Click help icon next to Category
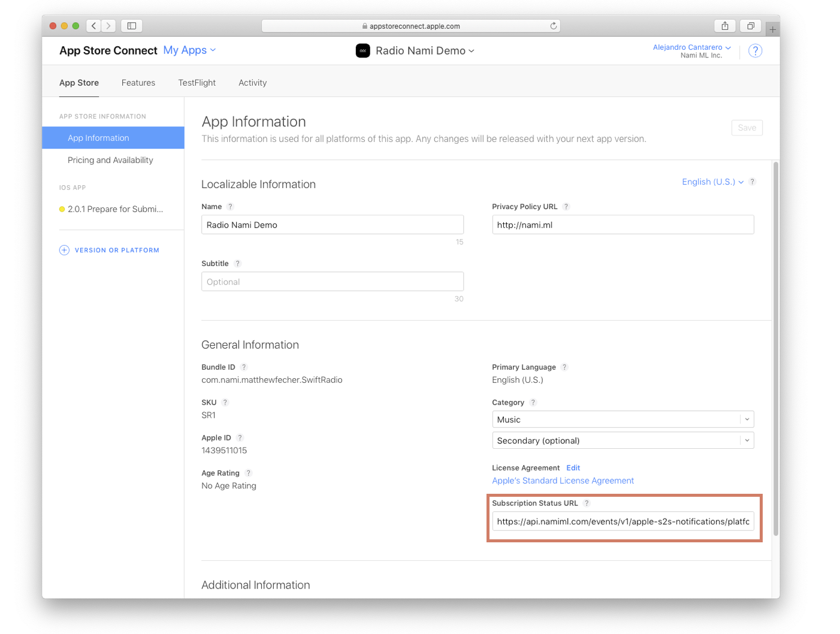 click(x=533, y=403)
